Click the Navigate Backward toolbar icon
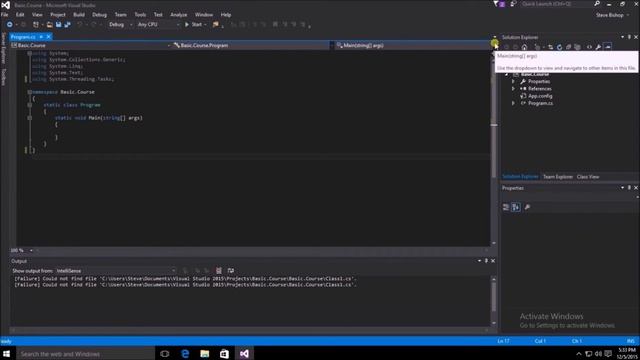 (x=9, y=24)
